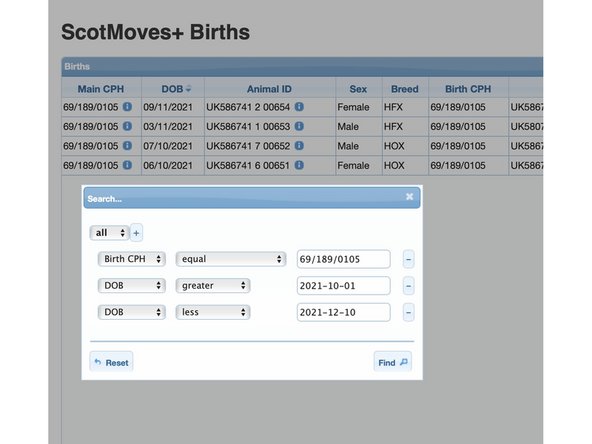Select the 06/10/2021 DOB cell

173,165
